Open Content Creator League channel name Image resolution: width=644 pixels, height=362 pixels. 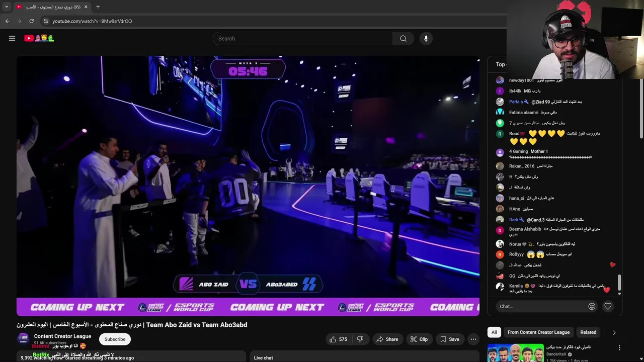(62, 336)
